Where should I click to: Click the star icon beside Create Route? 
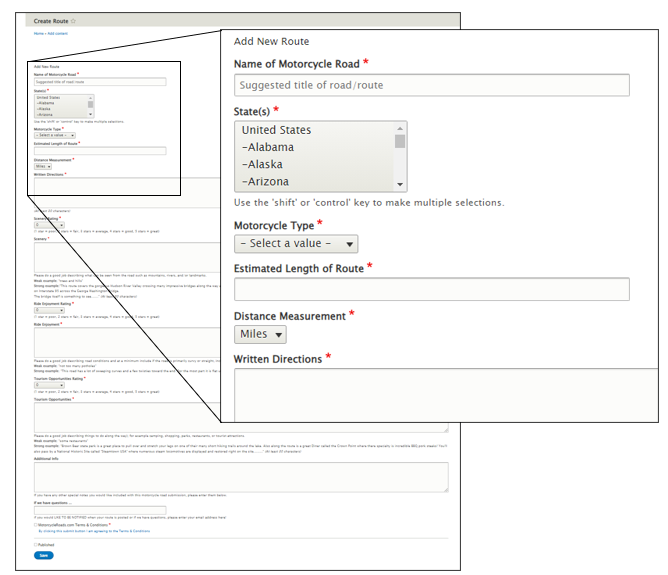(73, 20)
